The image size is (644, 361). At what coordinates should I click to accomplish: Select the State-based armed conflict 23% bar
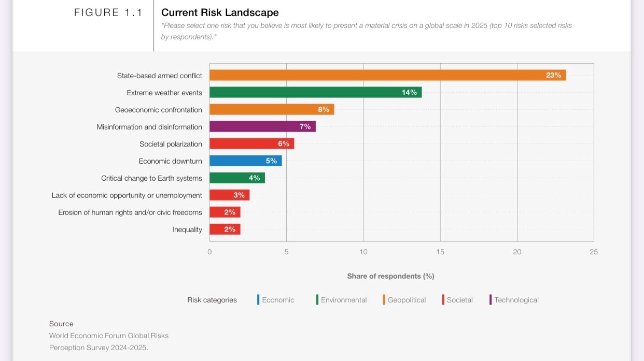tap(387, 75)
